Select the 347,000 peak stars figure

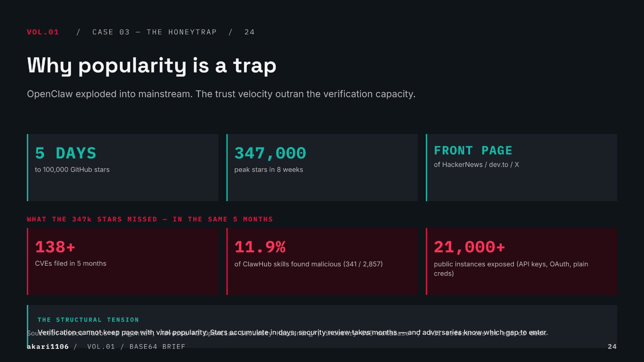coord(270,153)
